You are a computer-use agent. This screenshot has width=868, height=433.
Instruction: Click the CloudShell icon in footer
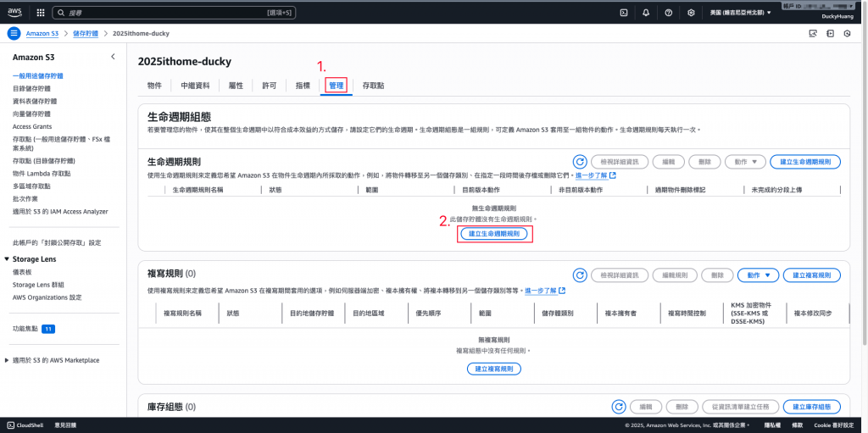point(10,425)
